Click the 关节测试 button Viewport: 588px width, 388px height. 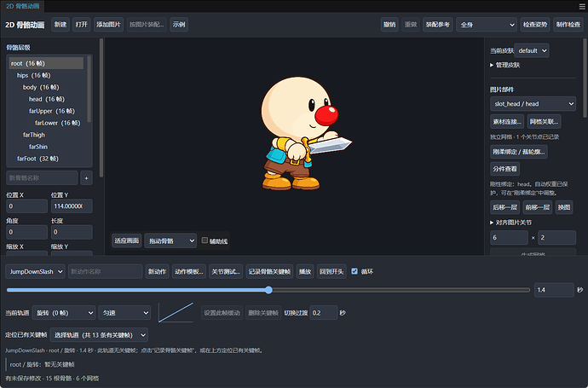225,271
